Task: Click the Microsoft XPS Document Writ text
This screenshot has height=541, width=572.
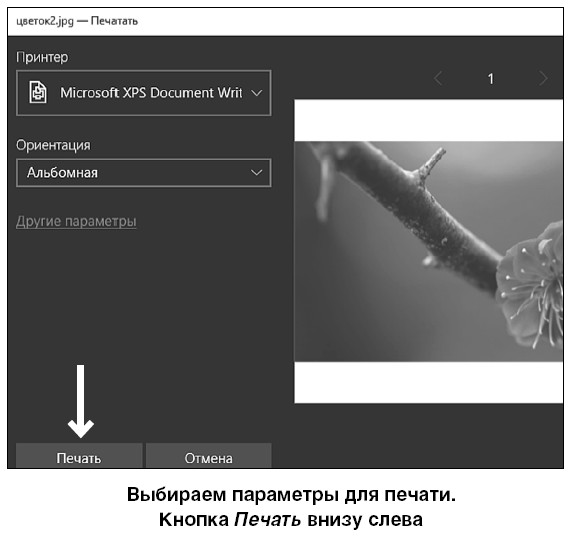Action: tap(151, 93)
